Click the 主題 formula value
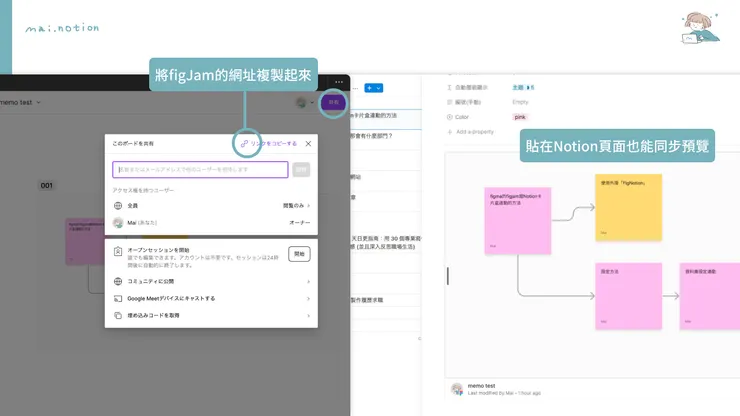Image resolution: width=740 pixels, height=416 pixels. tap(523, 87)
